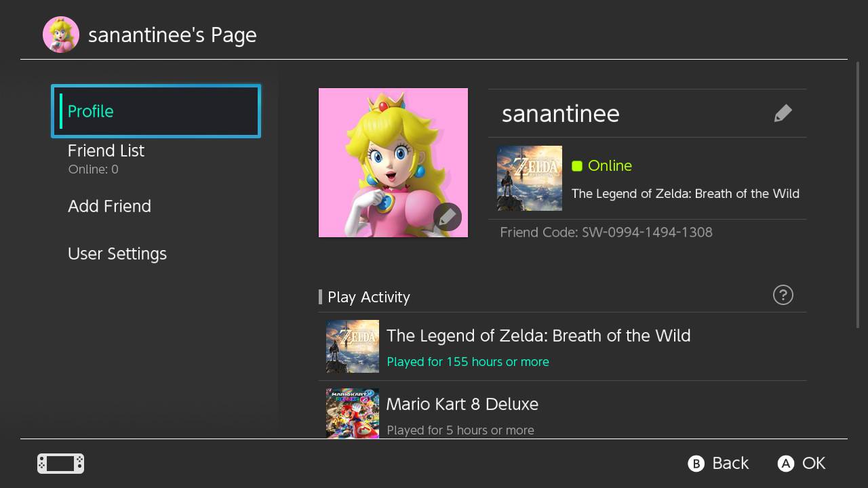Image resolution: width=868 pixels, height=488 pixels.
Task: Click the Zelda thumbnail beside Online status
Action: click(530, 178)
